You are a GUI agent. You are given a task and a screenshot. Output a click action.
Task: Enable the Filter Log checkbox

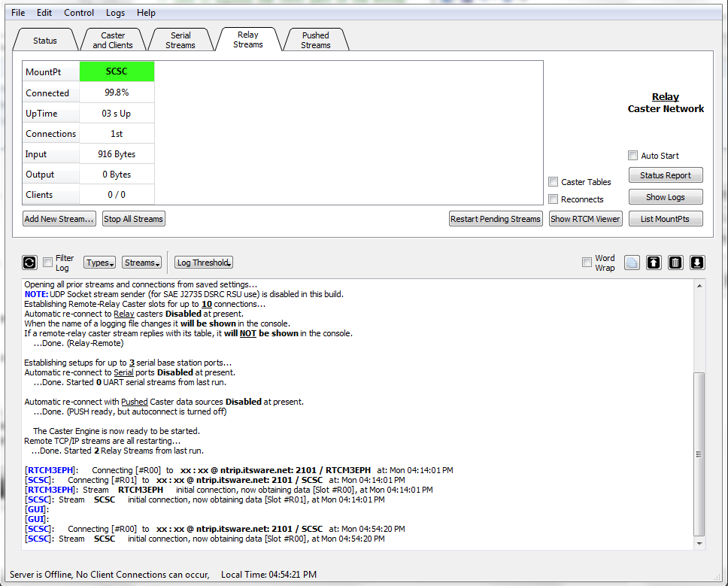point(47,262)
